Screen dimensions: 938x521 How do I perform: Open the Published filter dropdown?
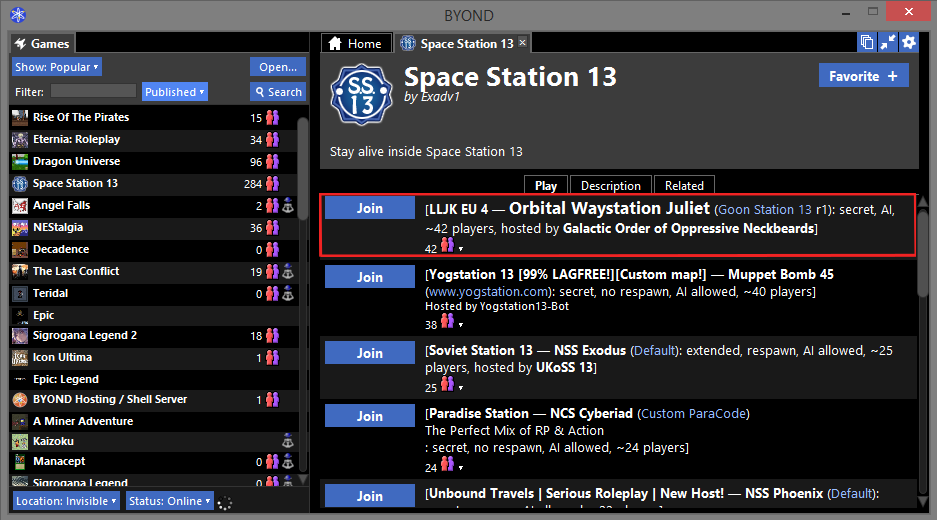point(175,92)
